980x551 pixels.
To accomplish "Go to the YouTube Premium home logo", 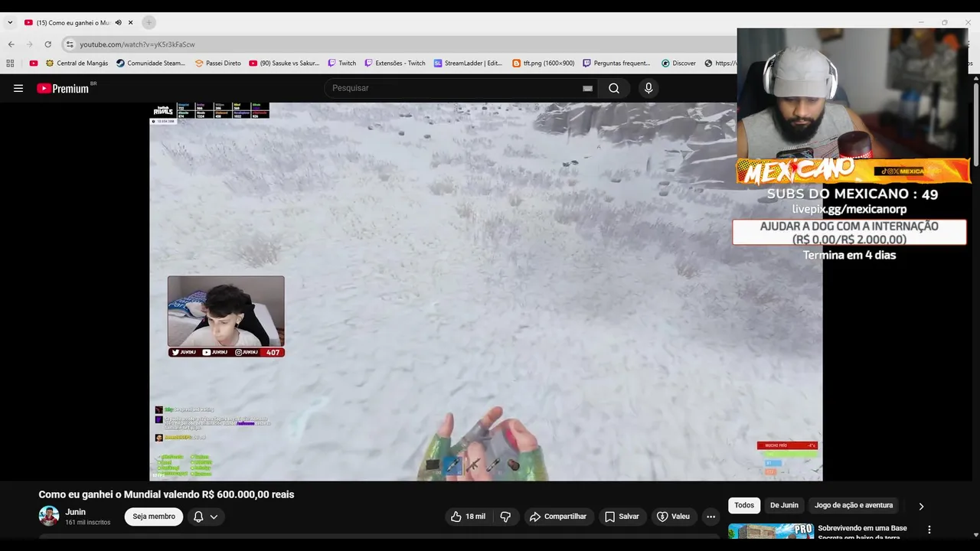I will pos(63,88).
